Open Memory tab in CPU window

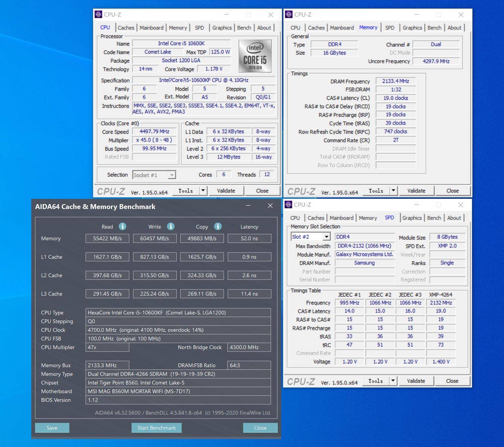tap(178, 28)
